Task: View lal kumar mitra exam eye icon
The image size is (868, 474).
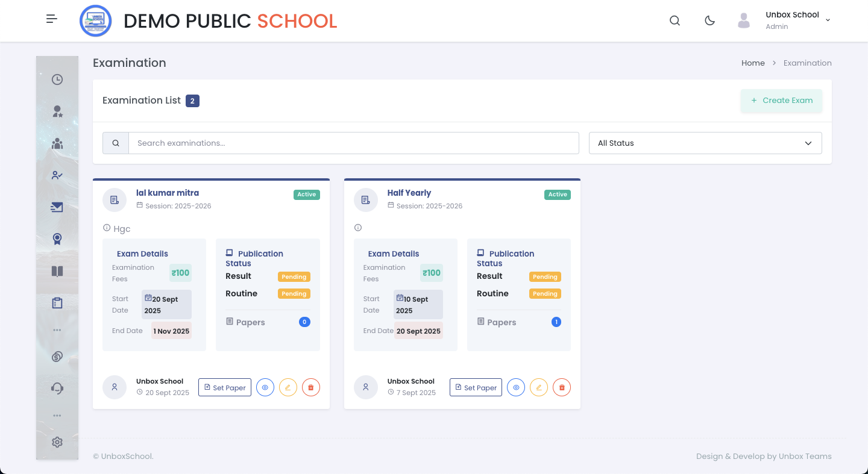Action: (x=265, y=387)
